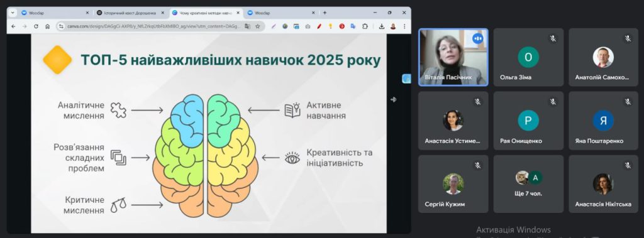This screenshot has height=238, width=644.
Task: Open the Ще 7 чол. participants tile
Action: pos(528,184)
